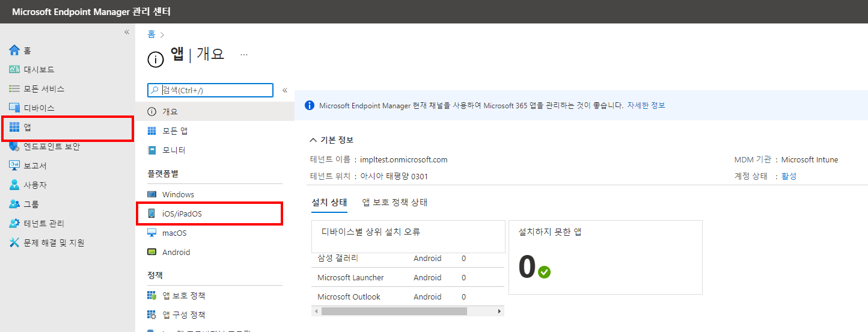Click the impltest.onmicrosoft.com tenant name
This screenshot has height=332, width=868.
pyautogui.click(x=404, y=160)
